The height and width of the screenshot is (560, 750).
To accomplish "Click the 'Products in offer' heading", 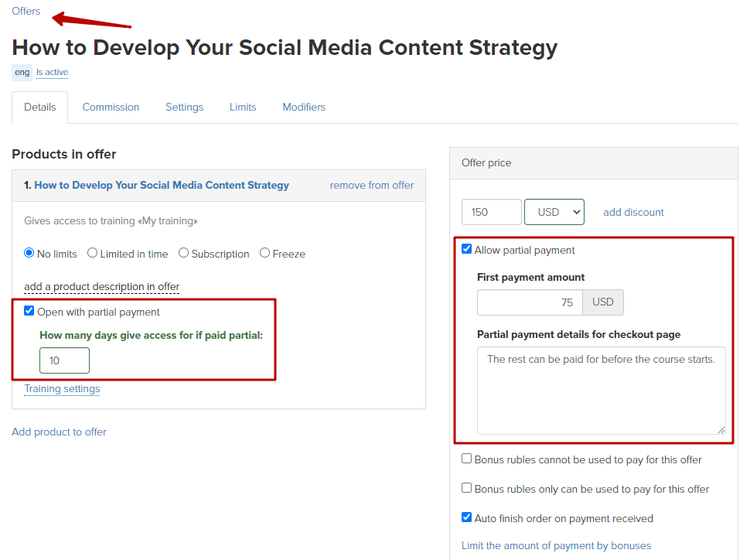I will 64,154.
